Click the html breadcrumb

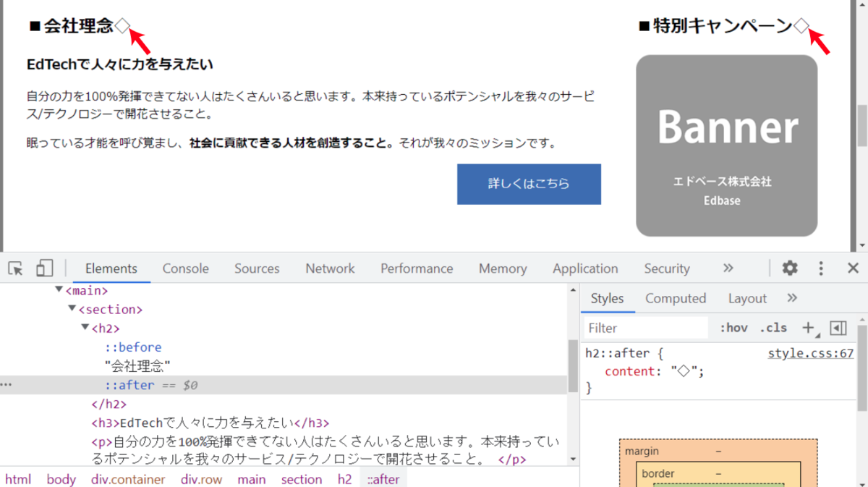coord(18,479)
